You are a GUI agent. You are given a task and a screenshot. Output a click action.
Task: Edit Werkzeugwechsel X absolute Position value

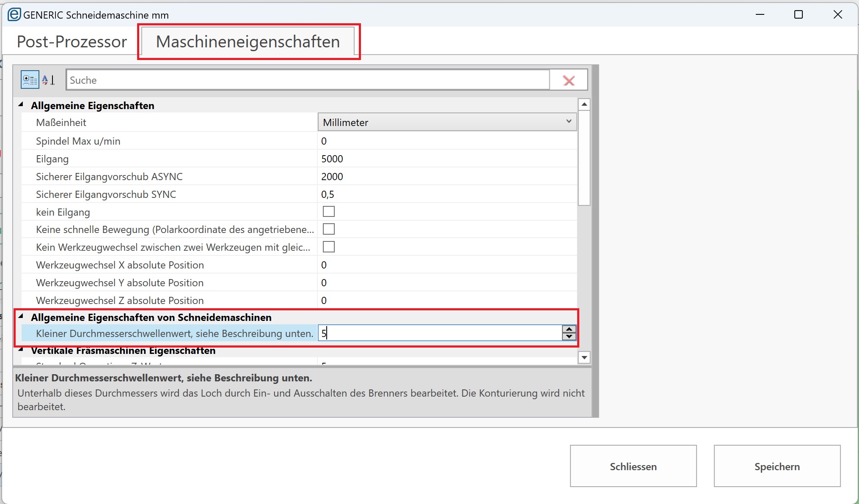point(447,265)
